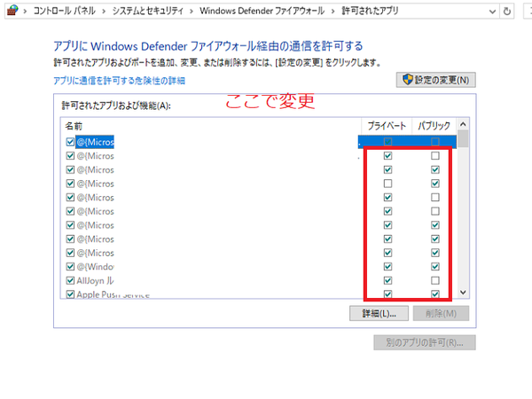Expand the chevron after Windows Defender ファイアウォール breadcrumb

pos(332,12)
